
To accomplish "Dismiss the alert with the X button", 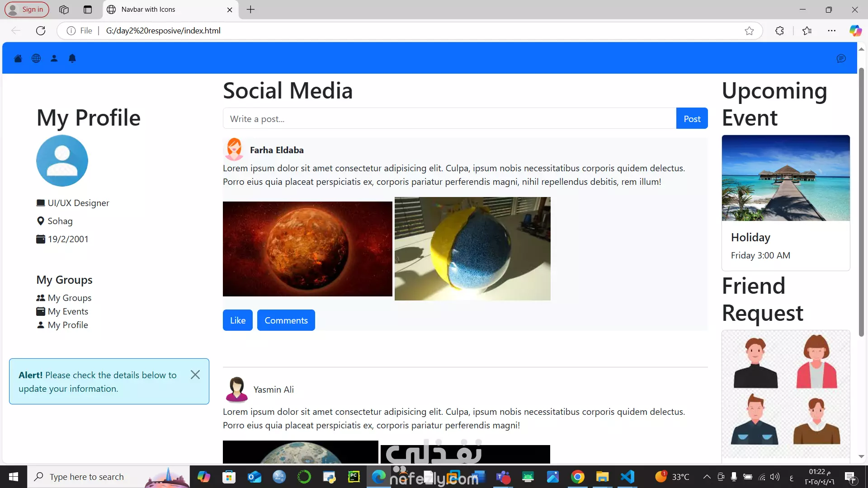I will tap(195, 375).
